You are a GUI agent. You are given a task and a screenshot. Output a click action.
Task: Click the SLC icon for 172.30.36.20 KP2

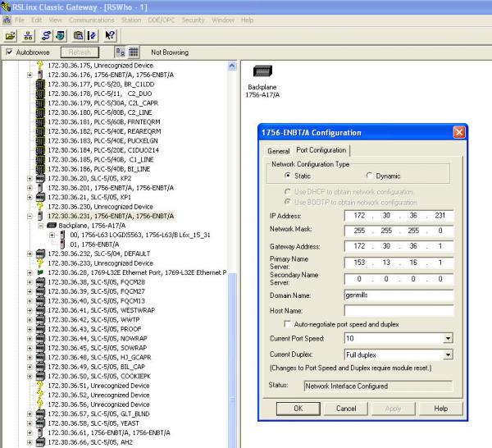[x=40, y=178]
